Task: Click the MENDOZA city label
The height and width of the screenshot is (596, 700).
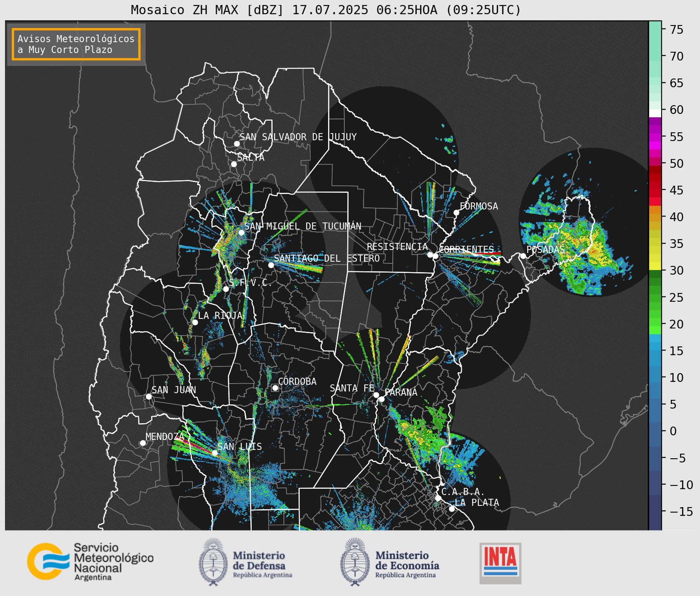Action: coord(165,437)
